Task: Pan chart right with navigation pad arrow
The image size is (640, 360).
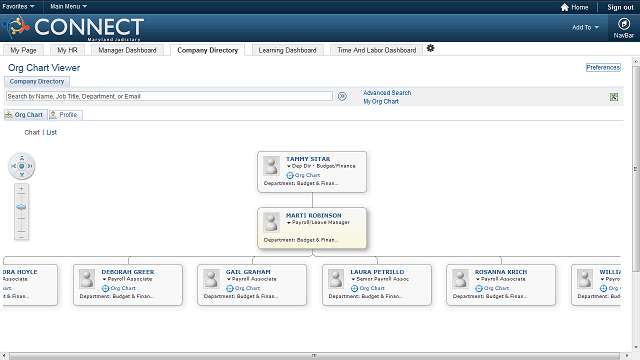Action: click(x=30, y=166)
